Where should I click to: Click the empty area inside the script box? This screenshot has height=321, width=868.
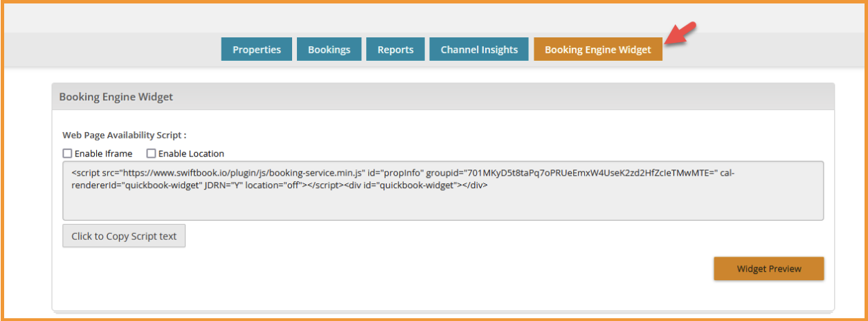[443, 206]
